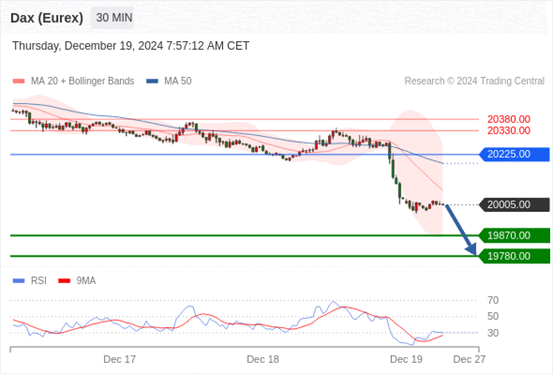Viewport: 553px width, 375px height.
Task: Select the MA 50 legend label
Action: point(178,81)
